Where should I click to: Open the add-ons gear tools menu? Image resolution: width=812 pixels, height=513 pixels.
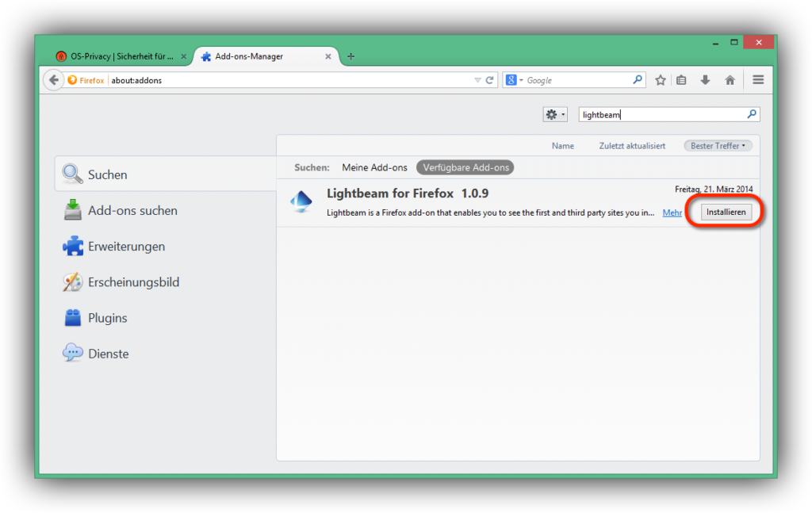555,114
